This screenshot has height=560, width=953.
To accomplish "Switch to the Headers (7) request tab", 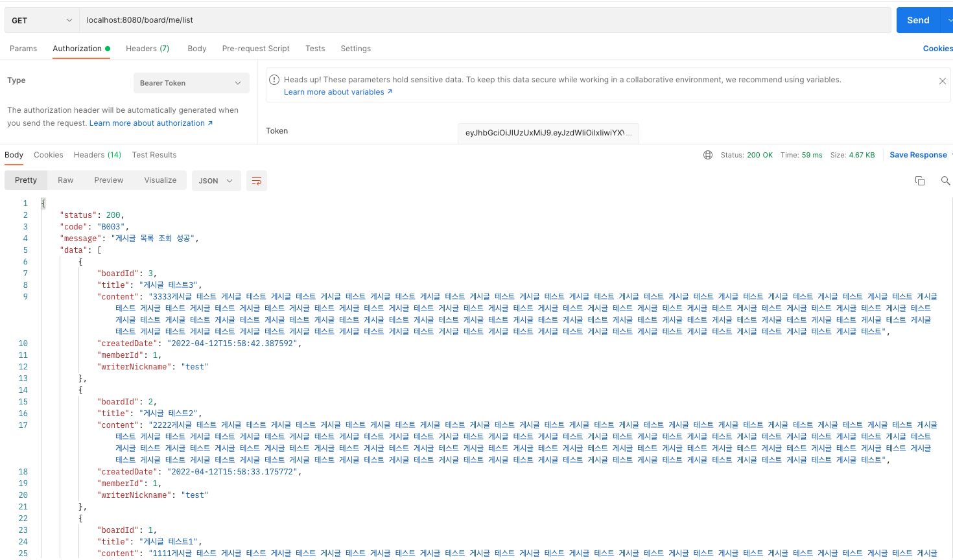I will coord(147,48).
